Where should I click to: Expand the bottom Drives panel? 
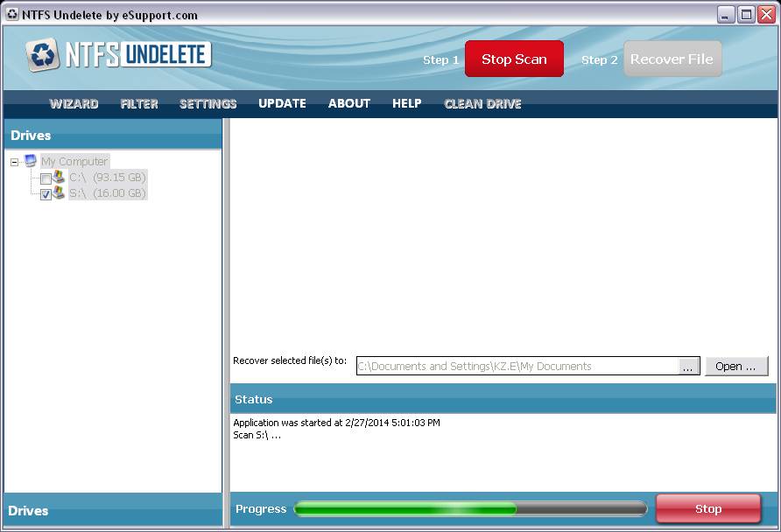tap(114, 511)
